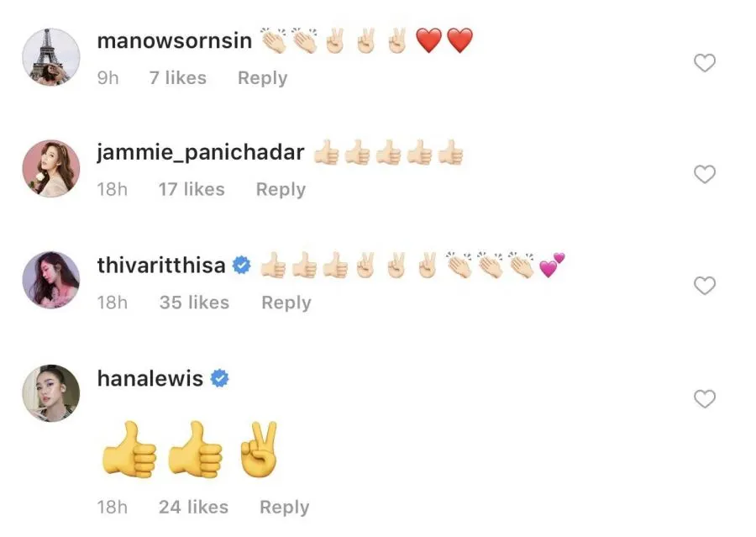
Task: Click verified badge next to hanalewis
Action: (x=219, y=378)
